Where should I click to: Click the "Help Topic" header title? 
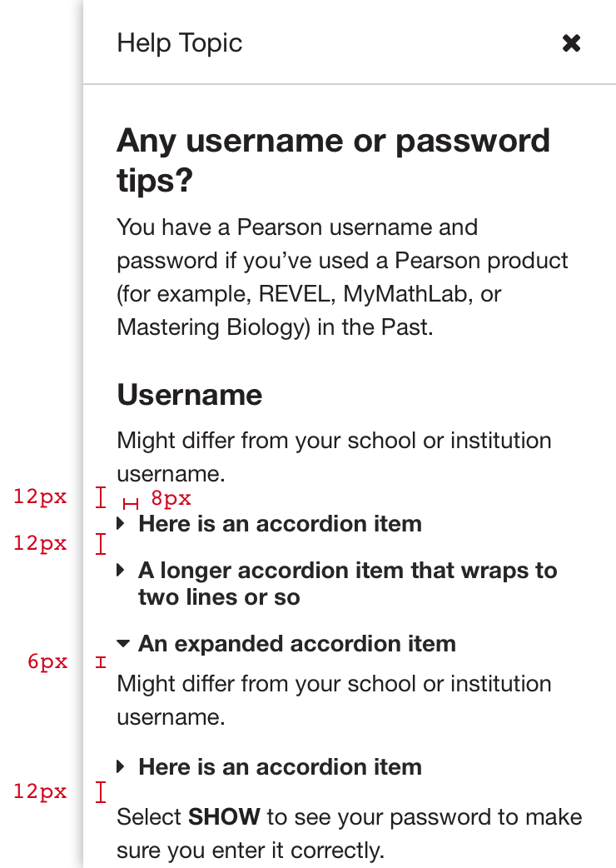click(x=180, y=43)
